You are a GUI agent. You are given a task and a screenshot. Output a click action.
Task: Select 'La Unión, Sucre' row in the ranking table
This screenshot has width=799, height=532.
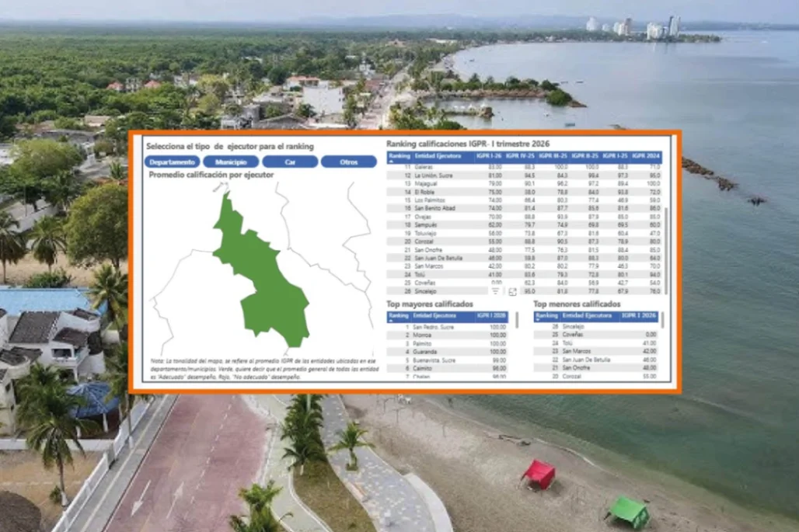pos(525,176)
